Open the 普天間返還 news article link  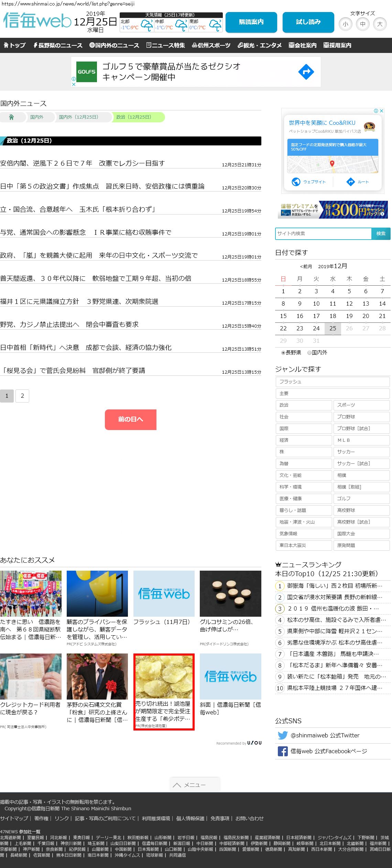pyautogui.click(x=96, y=278)
